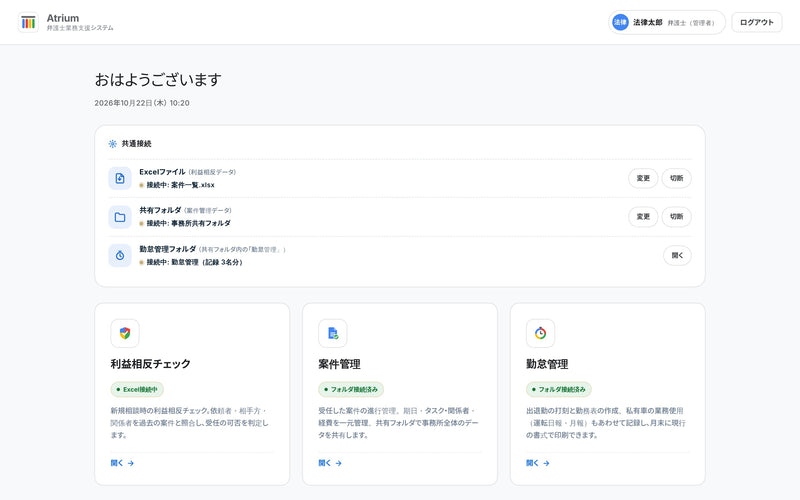Click the shared folder icon
Screen dimensions: 800x500
(120, 217)
